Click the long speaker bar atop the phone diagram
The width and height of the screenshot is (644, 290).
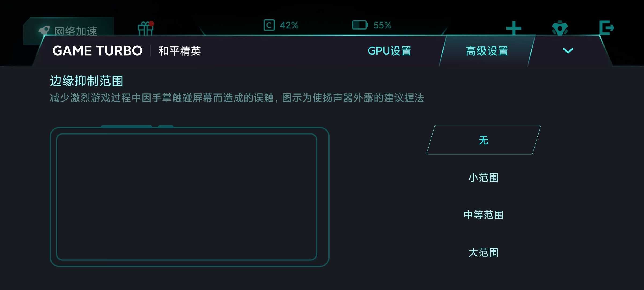coord(126,126)
